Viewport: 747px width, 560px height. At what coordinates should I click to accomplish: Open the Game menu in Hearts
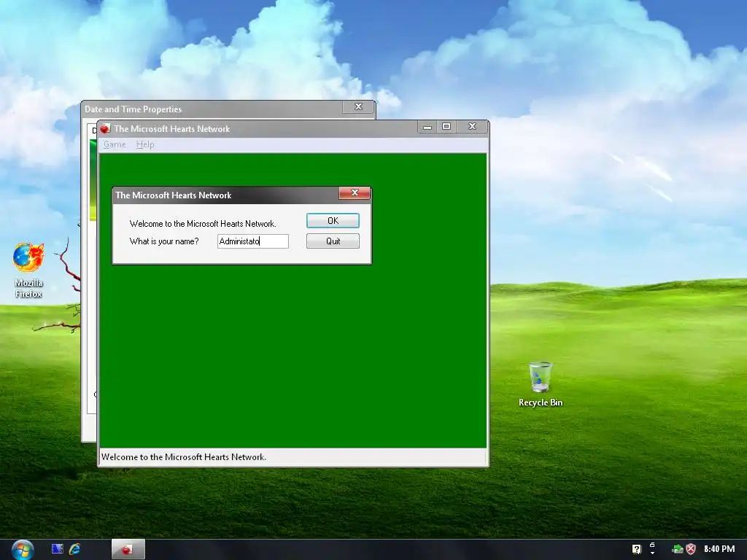pyautogui.click(x=115, y=144)
